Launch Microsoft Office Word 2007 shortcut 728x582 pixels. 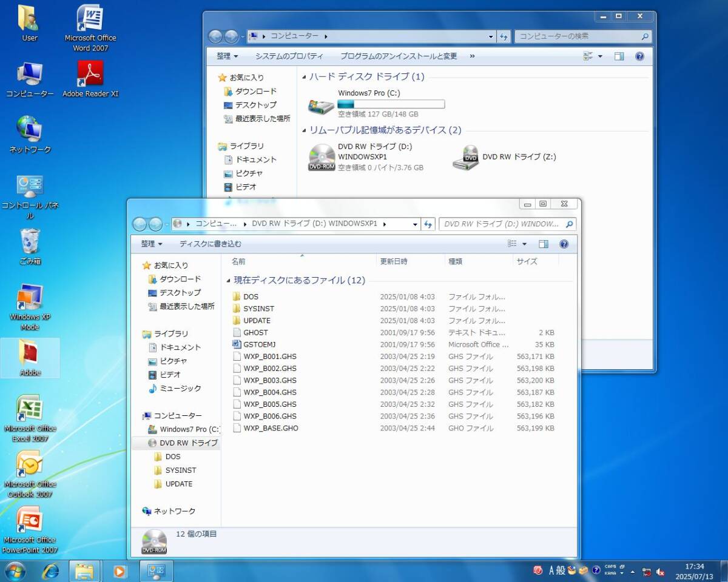[90, 27]
